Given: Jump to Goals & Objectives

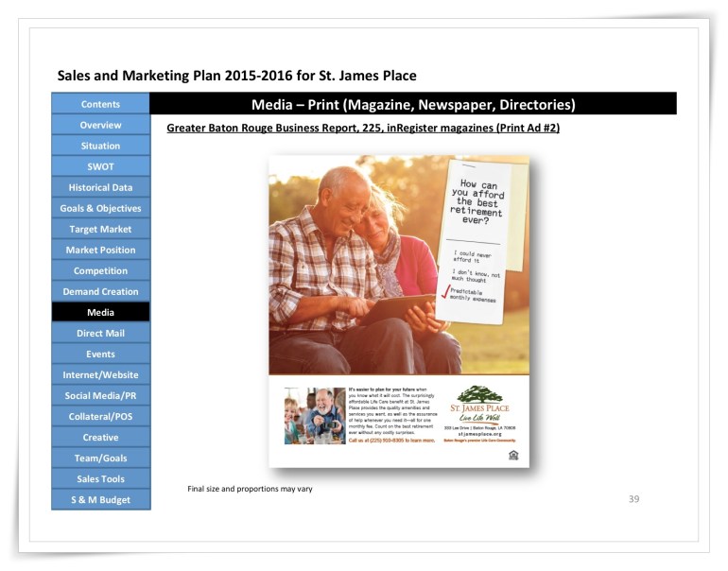Looking at the screenshot, I should tap(100, 208).
